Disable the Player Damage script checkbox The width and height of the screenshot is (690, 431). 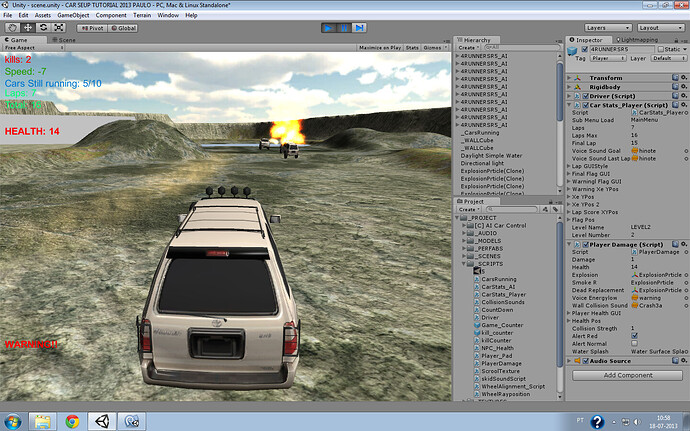[x=586, y=244]
